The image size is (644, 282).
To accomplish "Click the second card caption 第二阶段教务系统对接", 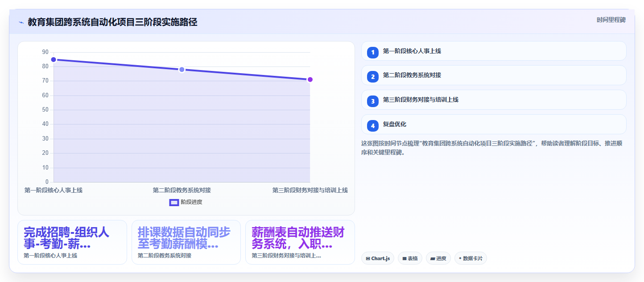I will click(x=165, y=256).
